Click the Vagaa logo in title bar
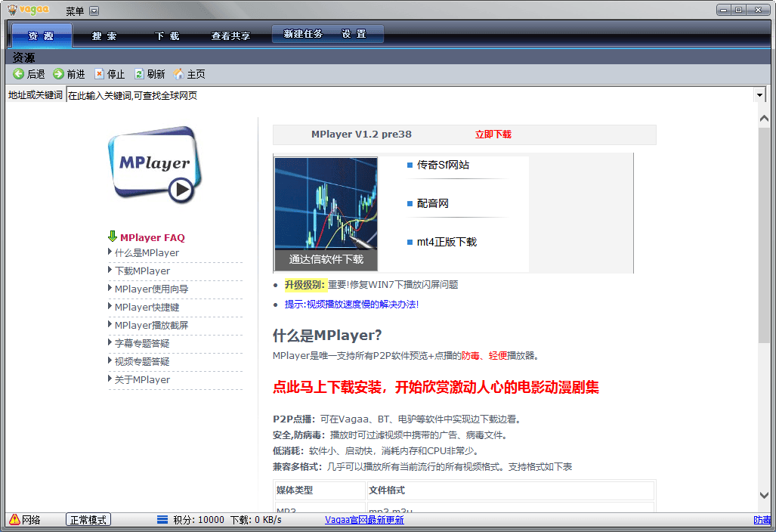This screenshot has width=776, height=532. [29, 9]
